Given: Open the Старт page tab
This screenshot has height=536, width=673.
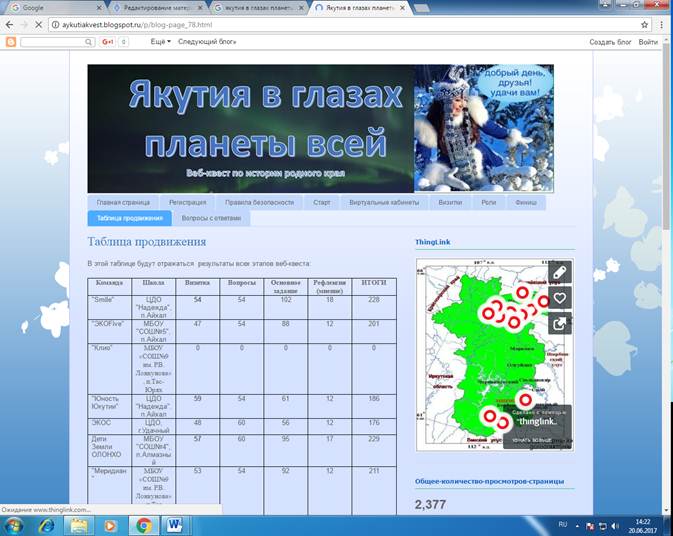Looking at the screenshot, I should tap(321, 203).
